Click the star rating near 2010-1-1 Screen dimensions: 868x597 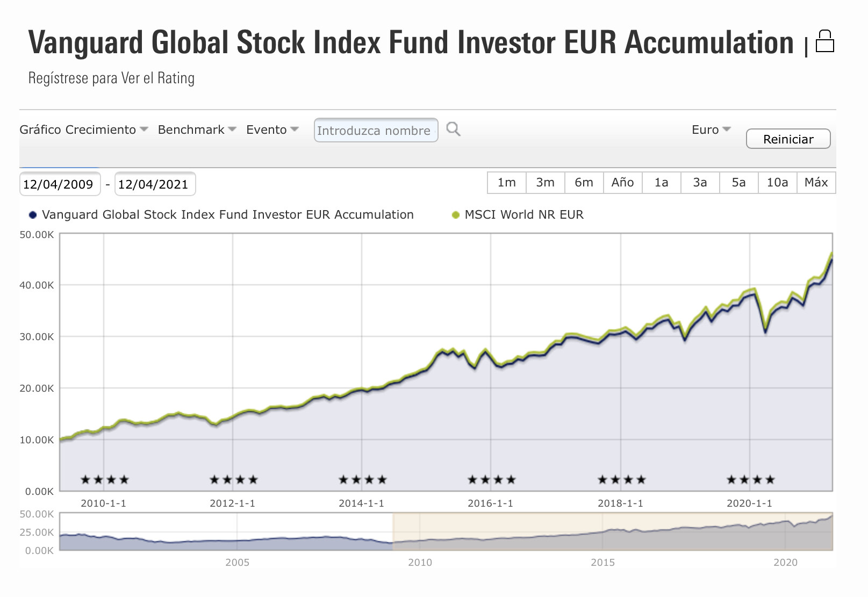(x=105, y=479)
